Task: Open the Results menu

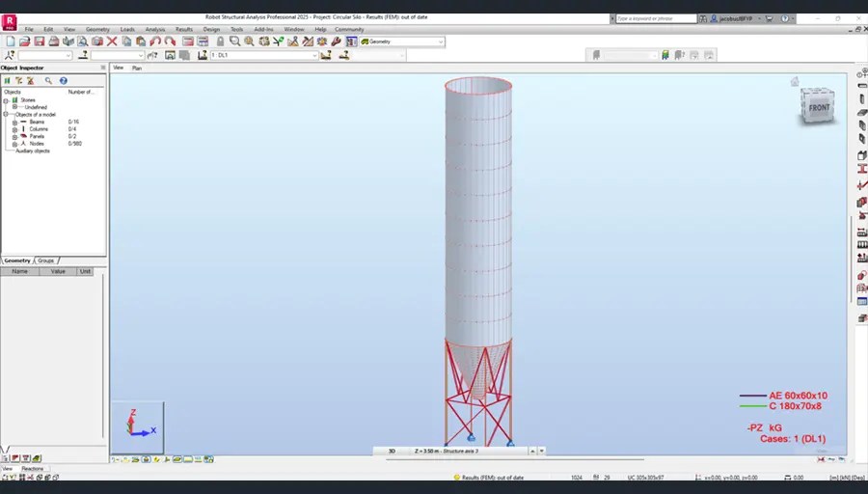Action: point(184,29)
